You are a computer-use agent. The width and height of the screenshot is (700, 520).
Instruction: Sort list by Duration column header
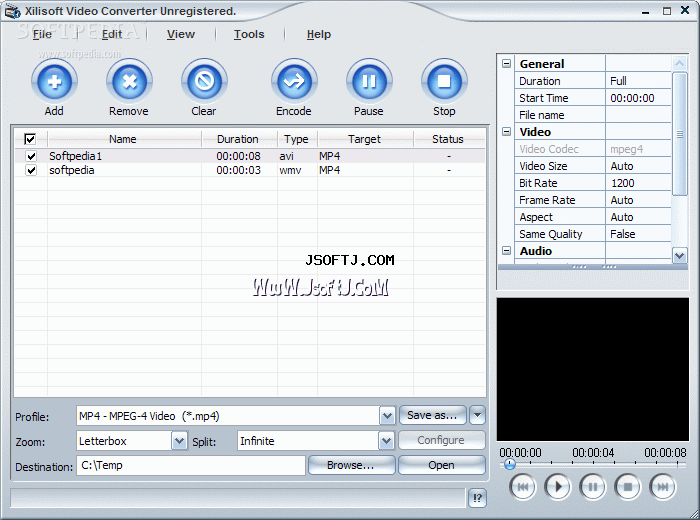point(239,139)
